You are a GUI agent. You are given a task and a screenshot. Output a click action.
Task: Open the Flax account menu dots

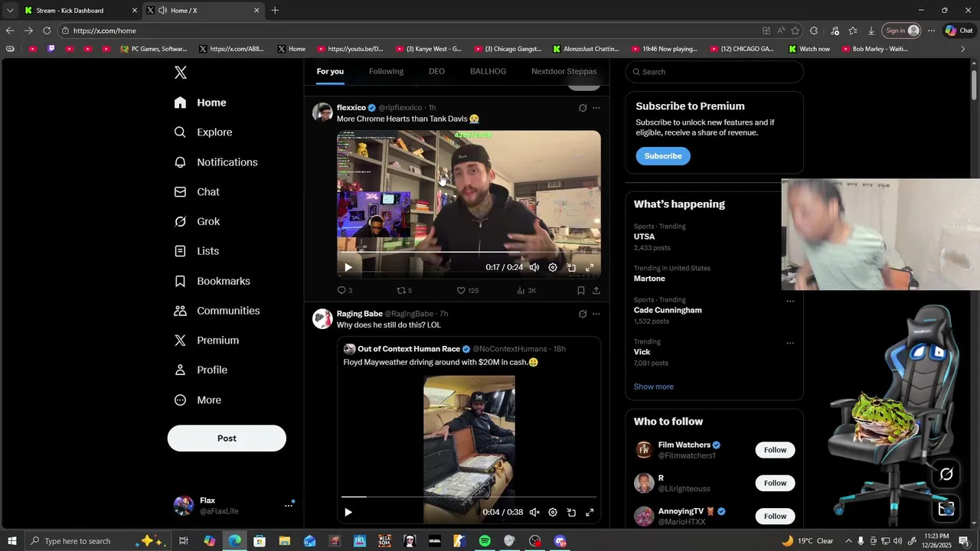coord(289,505)
